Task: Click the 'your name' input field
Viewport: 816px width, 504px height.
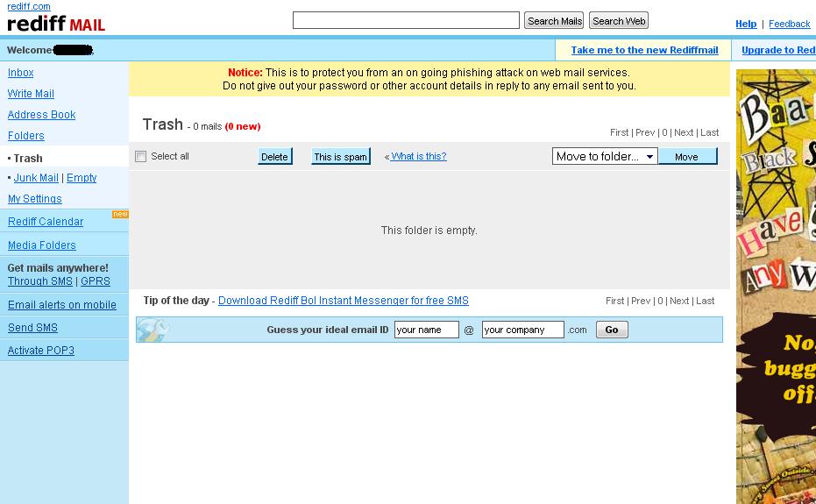Action: 427,330
